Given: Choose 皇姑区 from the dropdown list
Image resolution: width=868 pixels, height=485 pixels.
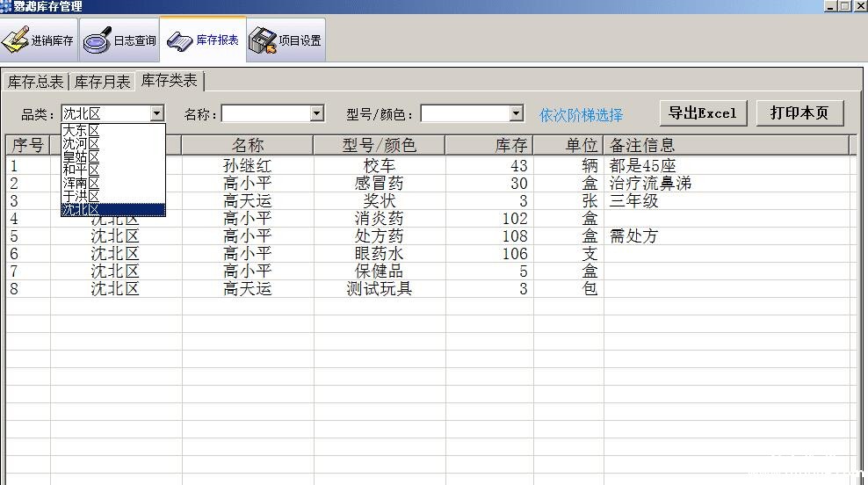Looking at the screenshot, I should pos(113,156).
